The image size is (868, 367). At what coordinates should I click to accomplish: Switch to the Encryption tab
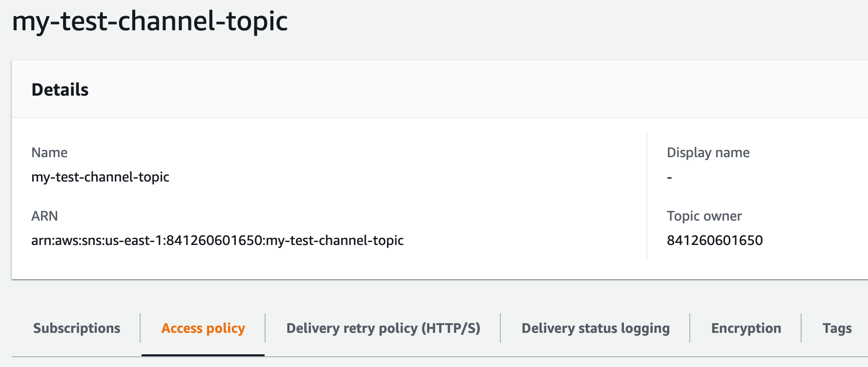[746, 328]
